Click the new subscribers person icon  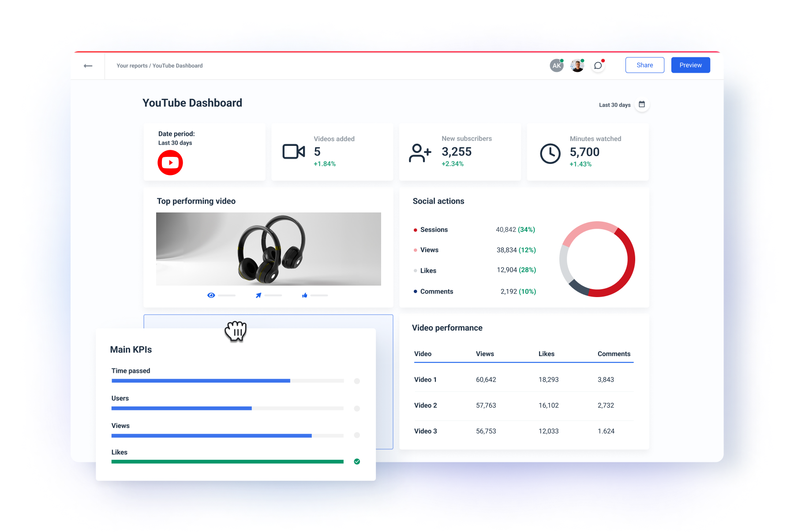419,152
